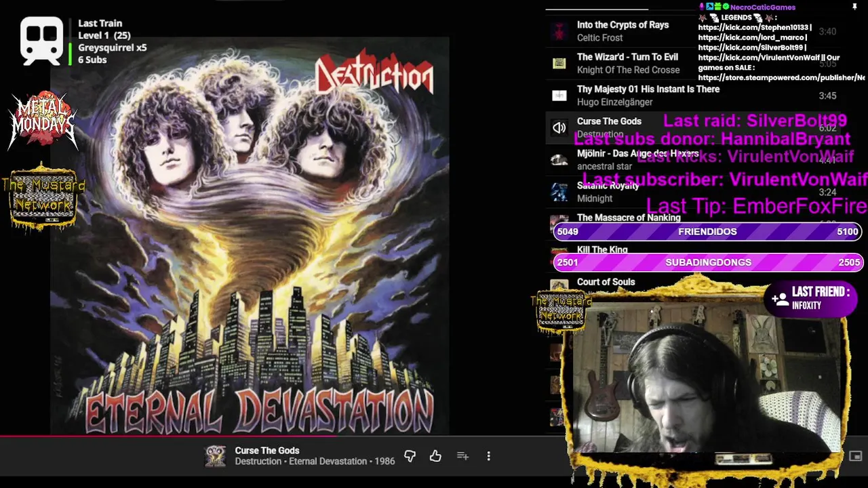Play Satanic Royalty from the queue
Image resolution: width=868 pixels, height=488 pixels.
608,185
